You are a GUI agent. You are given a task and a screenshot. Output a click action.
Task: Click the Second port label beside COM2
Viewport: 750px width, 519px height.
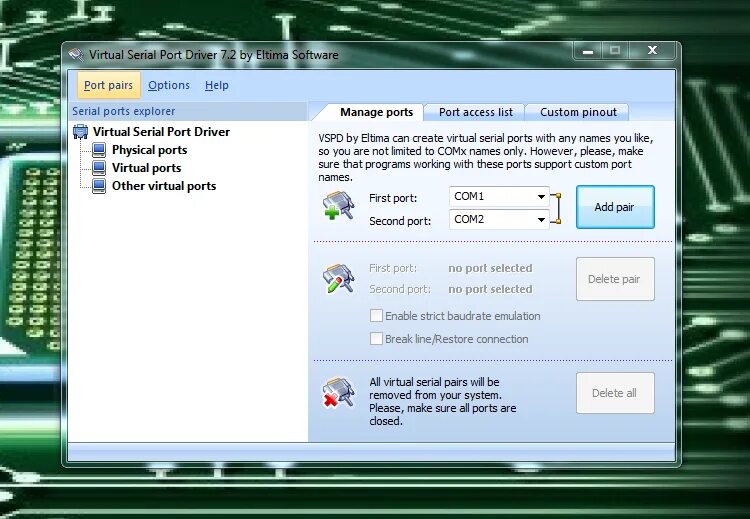pyautogui.click(x=400, y=221)
